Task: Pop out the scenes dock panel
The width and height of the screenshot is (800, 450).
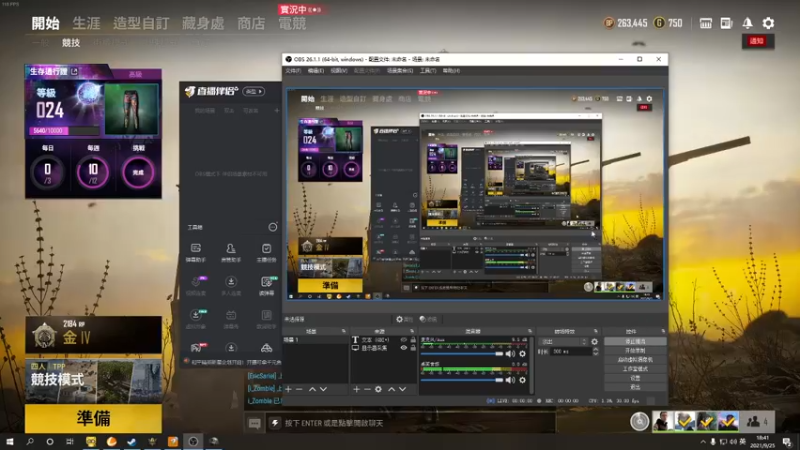Action: point(343,332)
